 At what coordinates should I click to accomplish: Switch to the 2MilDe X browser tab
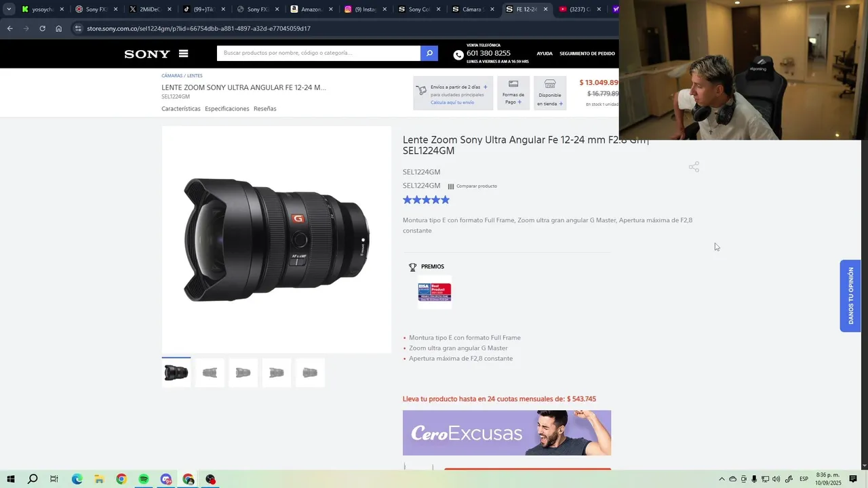coord(149,9)
